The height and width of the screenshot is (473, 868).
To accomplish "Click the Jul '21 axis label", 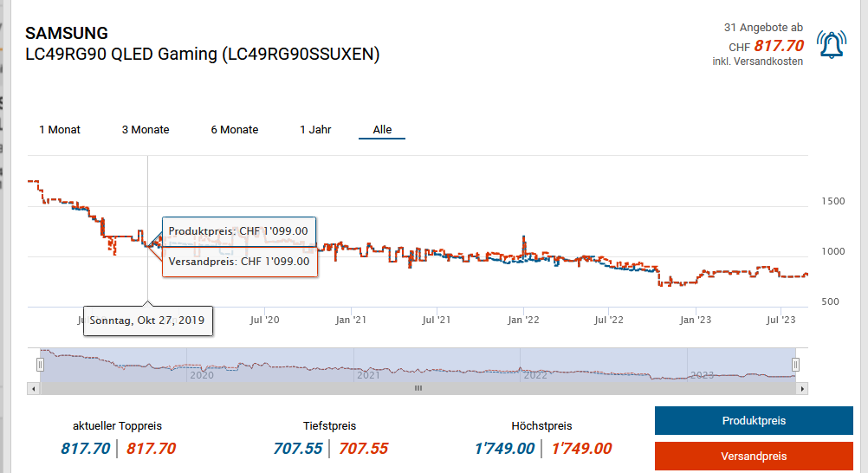I will pyautogui.click(x=437, y=320).
